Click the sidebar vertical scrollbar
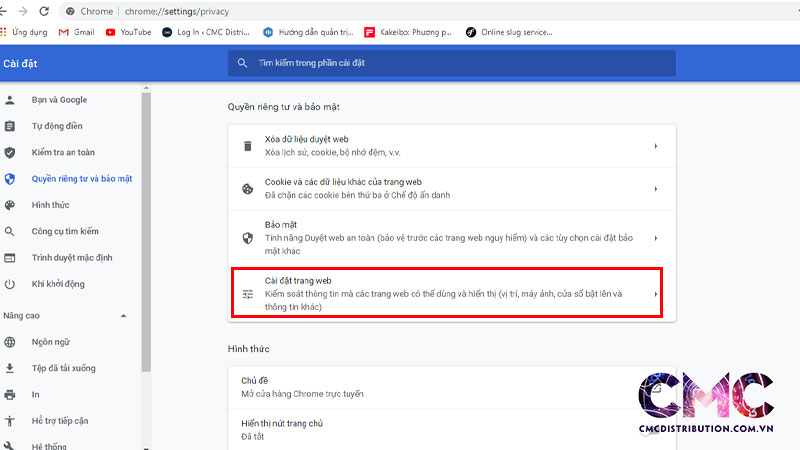The image size is (800, 450). click(146, 232)
